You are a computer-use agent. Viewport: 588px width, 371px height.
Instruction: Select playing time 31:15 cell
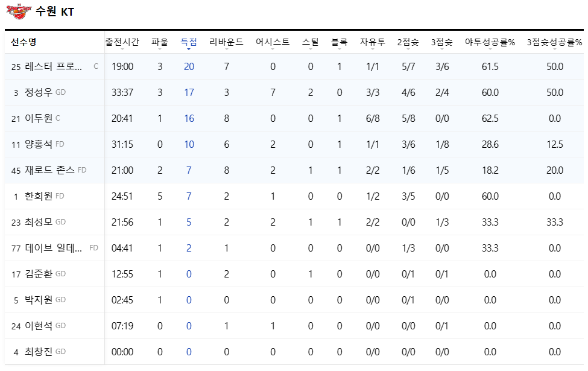click(122, 144)
